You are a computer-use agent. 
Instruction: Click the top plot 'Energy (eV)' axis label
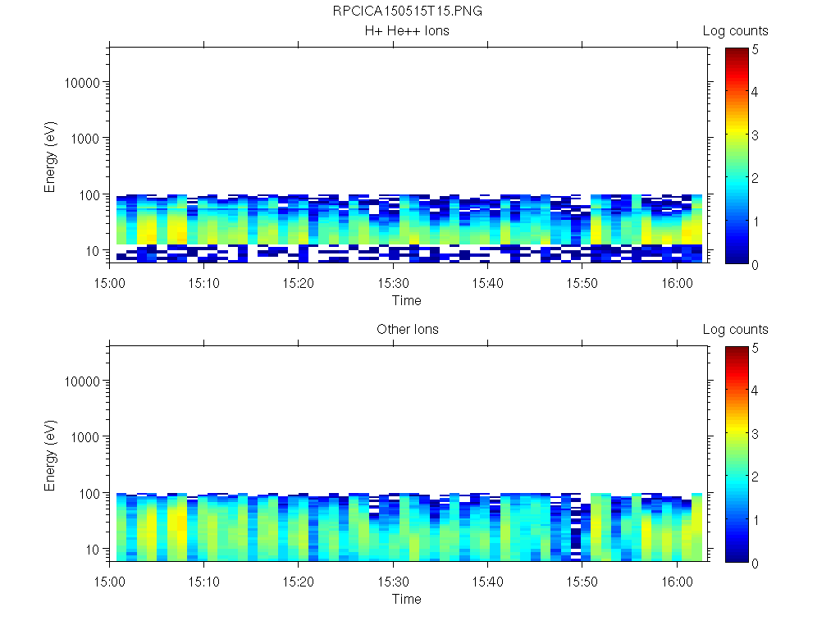(50, 157)
